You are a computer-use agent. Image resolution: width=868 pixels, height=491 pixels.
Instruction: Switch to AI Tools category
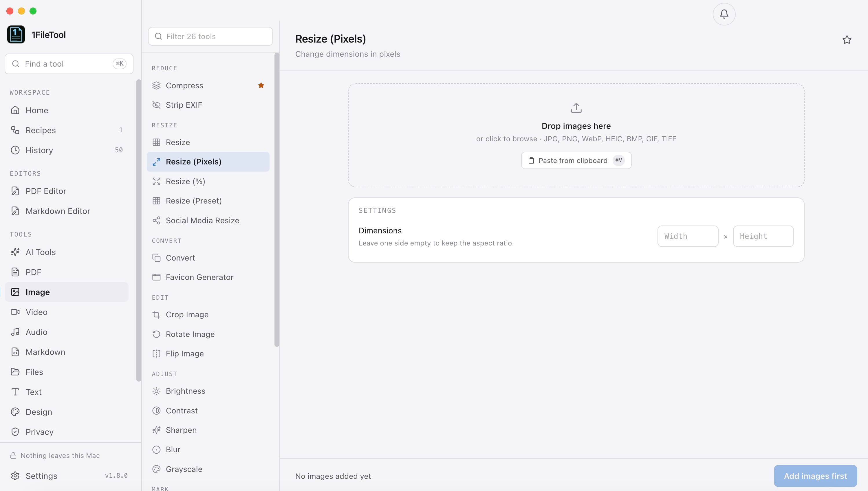tap(67, 252)
